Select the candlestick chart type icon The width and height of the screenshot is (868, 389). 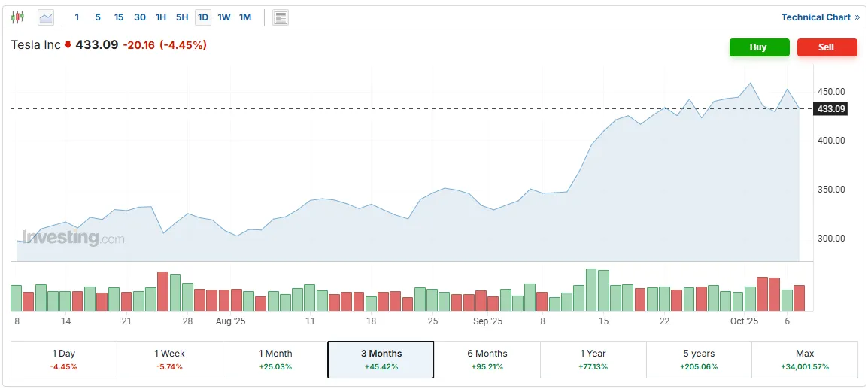17,17
